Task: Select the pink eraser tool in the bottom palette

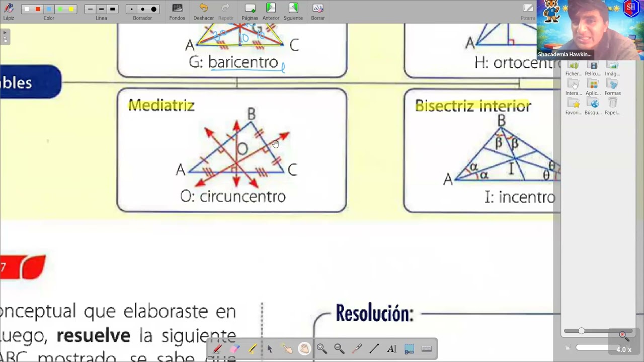Action: pyautogui.click(x=234, y=349)
